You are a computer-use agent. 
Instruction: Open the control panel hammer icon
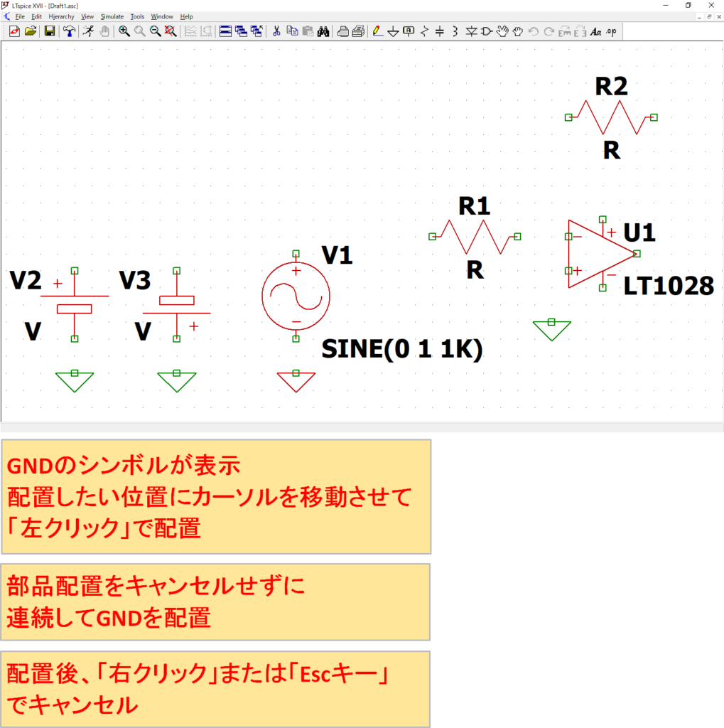[69, 31]
